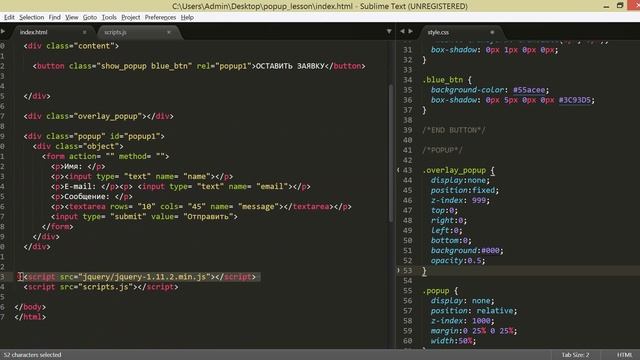Click the arrow left of index.html tab
Screen dimensions: 640x360
pos(3,31)
